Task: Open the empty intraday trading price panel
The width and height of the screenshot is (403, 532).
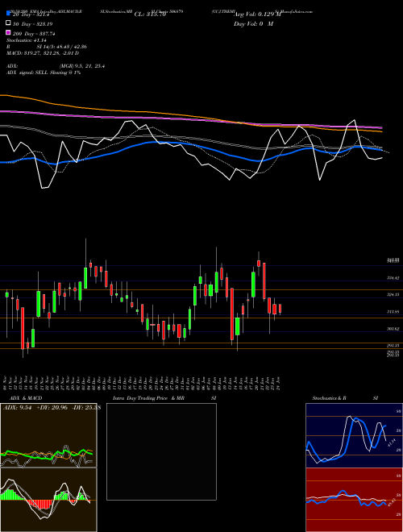Action: (x=161, y=451)
